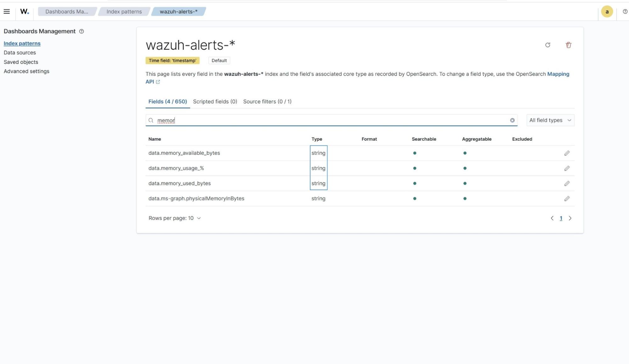Click the Excluded column header
The image size is (629, 364).
522,139
